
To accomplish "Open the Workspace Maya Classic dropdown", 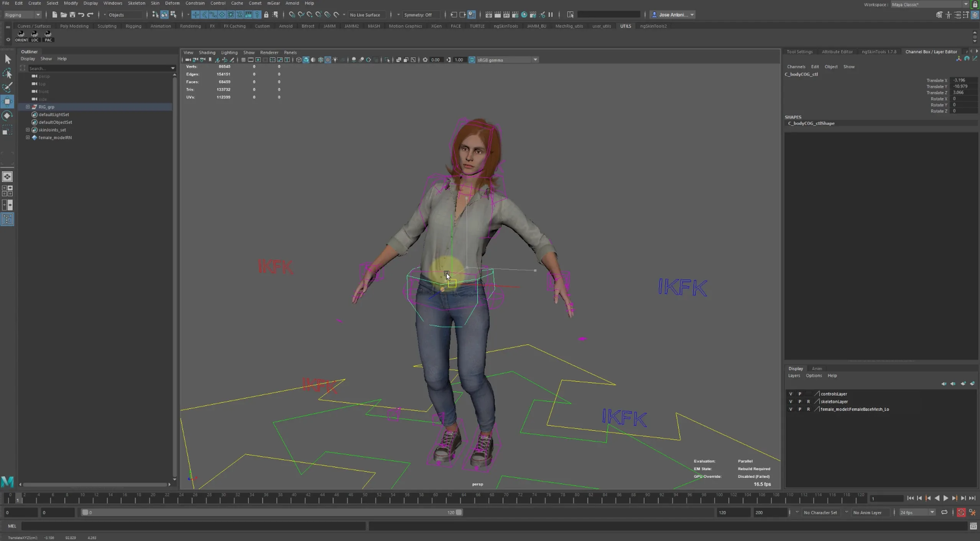I will 929,4.
